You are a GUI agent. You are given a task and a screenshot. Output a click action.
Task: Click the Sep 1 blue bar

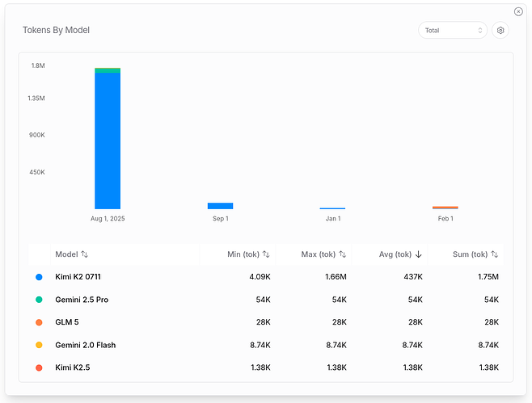pyautogui.click(x=220, y=206)
